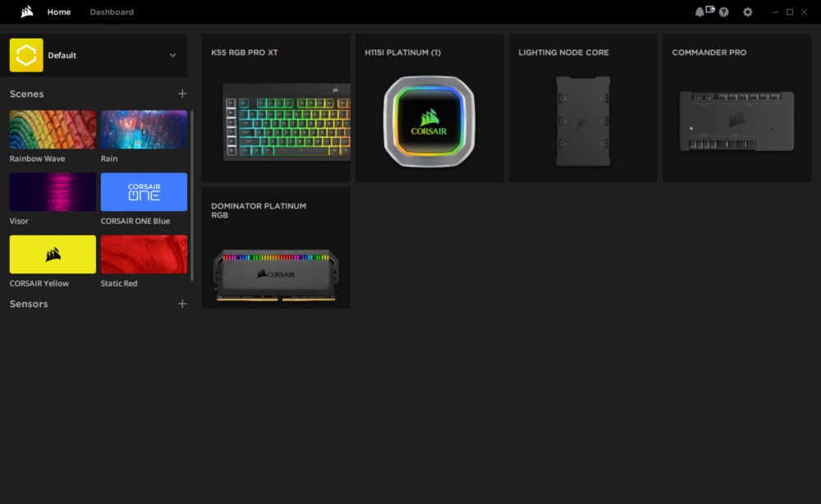Select the Static Red scene swatch
Image resolution: width=821 pixels, height=504 pixels.
pos(144,254)
